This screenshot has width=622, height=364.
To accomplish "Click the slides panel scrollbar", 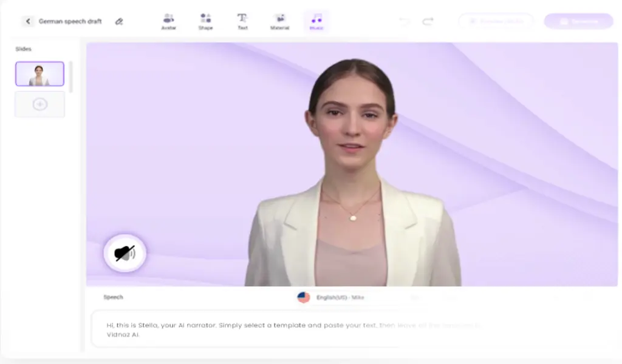I will click(71, 77).
